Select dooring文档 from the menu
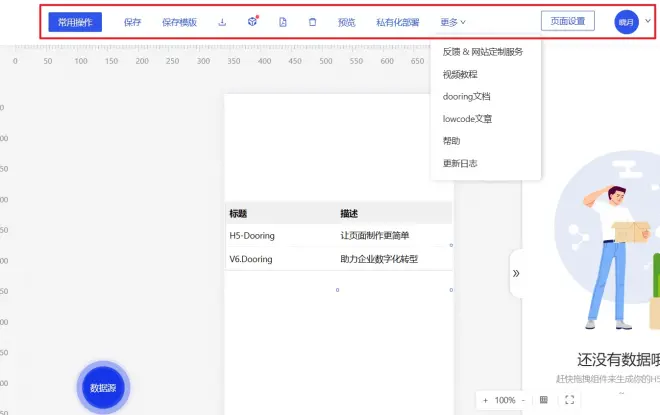This screenshot has height=415, width=660. (466, 97)
